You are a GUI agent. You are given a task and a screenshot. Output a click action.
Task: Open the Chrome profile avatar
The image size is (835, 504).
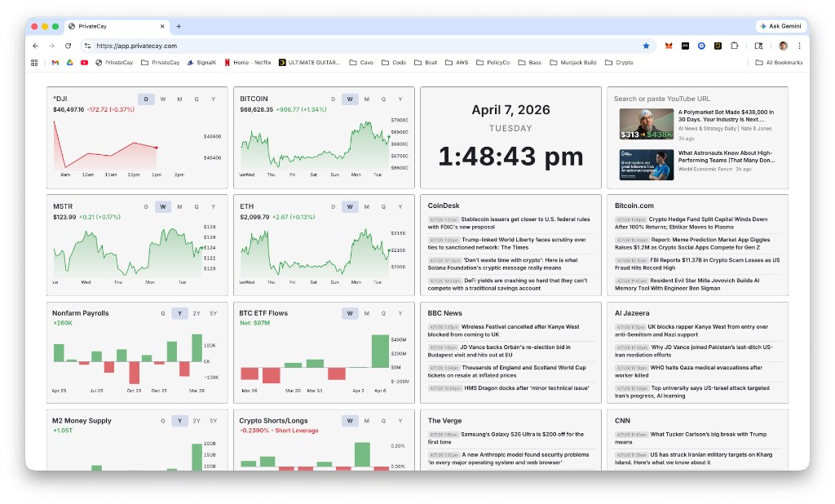[783, 46]
